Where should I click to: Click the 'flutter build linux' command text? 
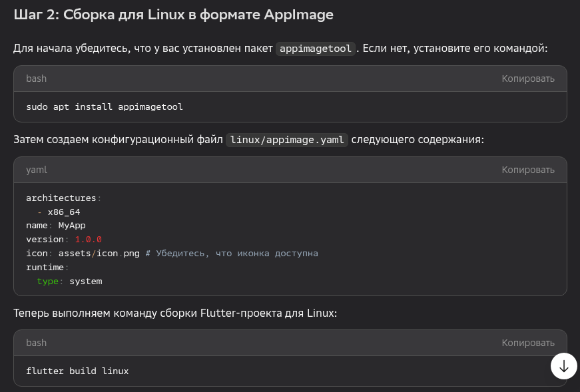click(77, 371)
